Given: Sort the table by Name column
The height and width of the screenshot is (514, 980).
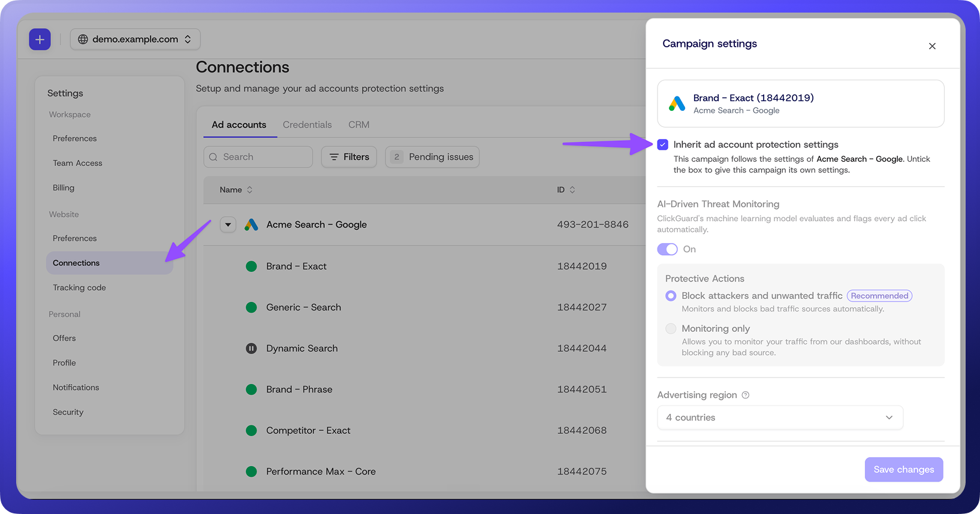Looking at the screenshot, I should 236,190.
